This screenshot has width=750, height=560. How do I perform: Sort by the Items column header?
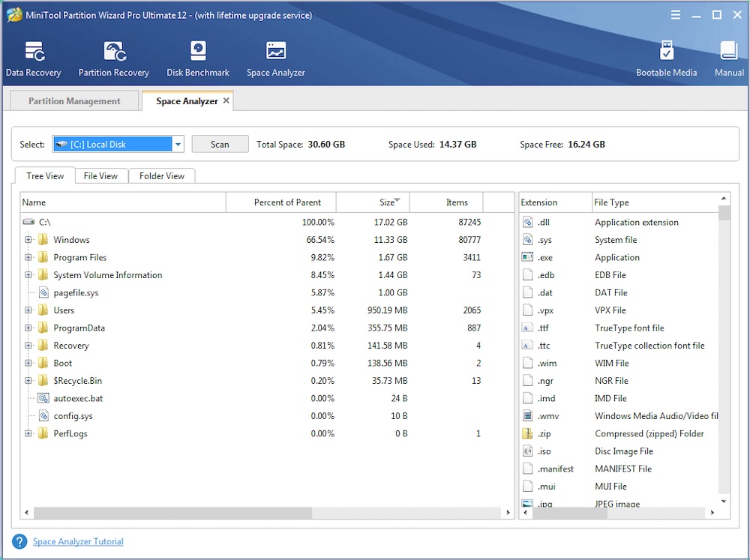446,202
